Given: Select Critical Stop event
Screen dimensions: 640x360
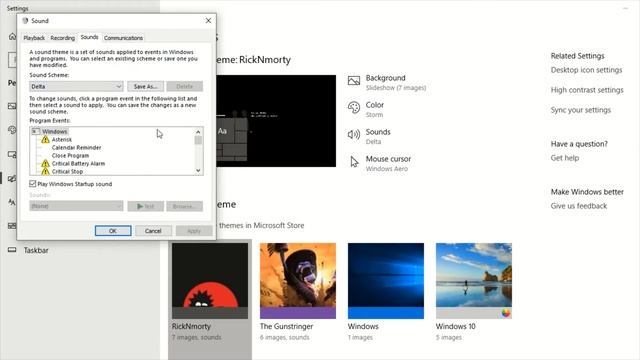Looking at the screenshot, I should click(67, 171).
